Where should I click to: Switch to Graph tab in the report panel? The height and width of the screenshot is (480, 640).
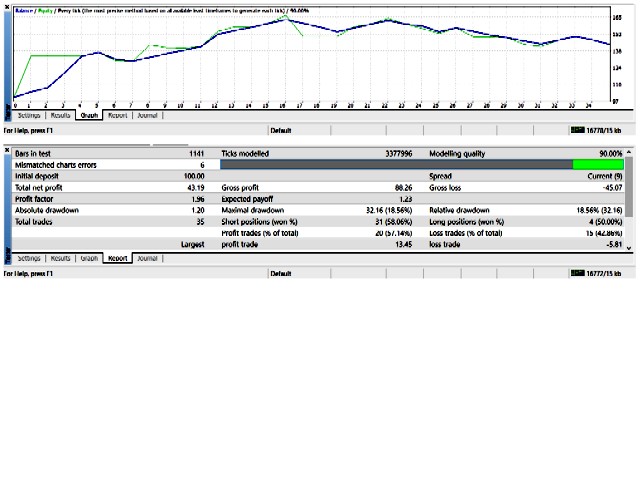point(89,258)
